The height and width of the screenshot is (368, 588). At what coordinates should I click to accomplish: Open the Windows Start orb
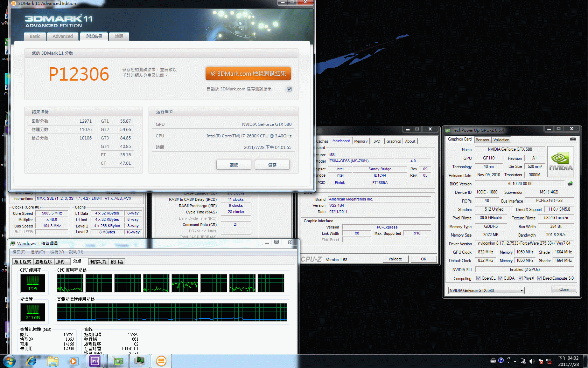pos(9,361)
